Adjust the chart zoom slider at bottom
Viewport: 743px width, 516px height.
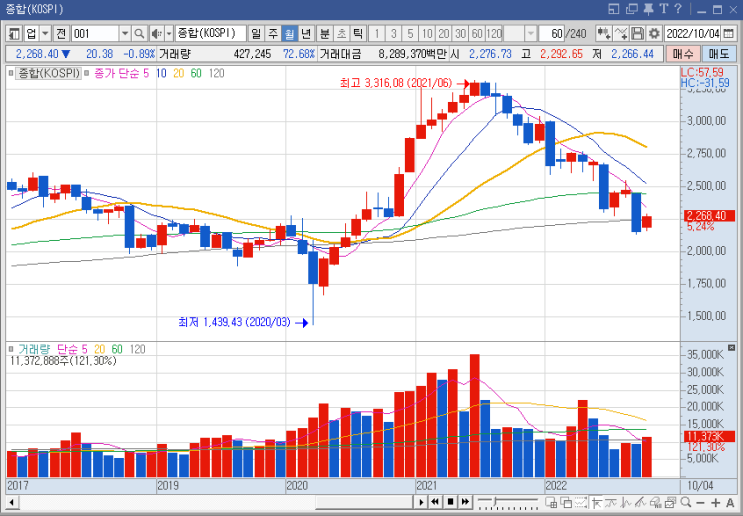(508, 502)
